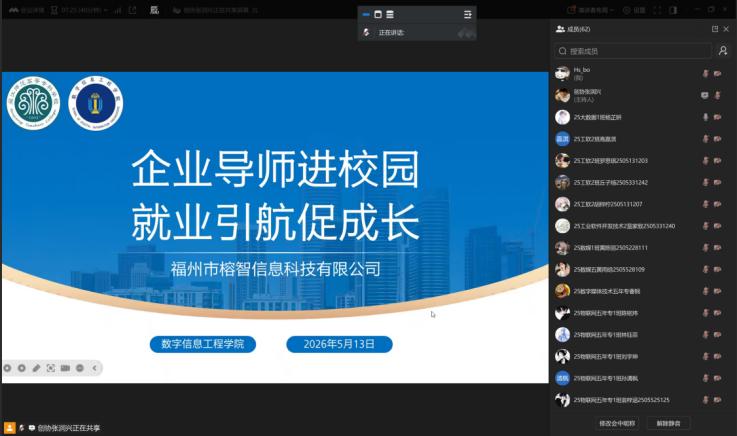
Task: Collapse the slide toolbar with left chevron
Action: pos(94,368)
